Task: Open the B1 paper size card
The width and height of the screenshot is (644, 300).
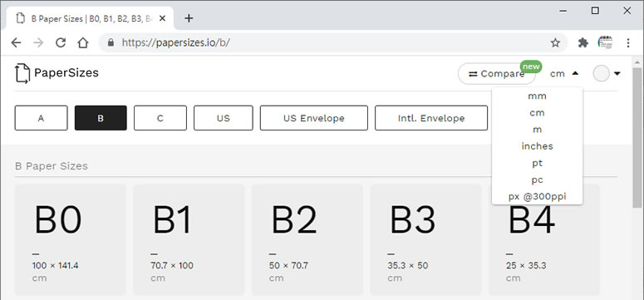Action: pos(189,240)
